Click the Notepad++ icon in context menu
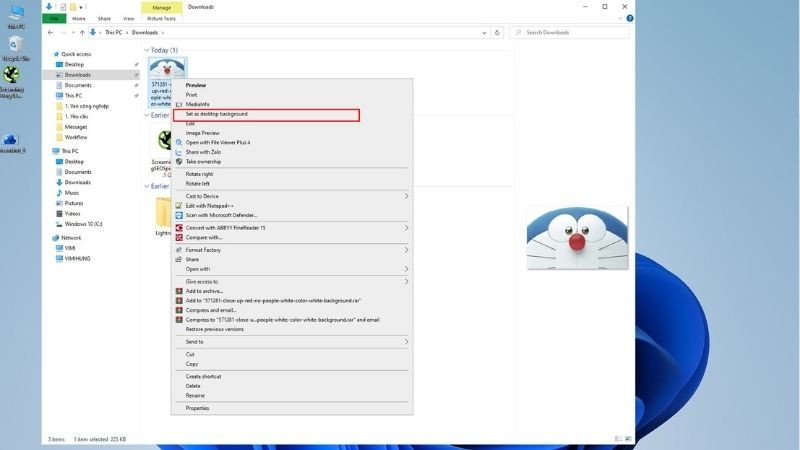Screen dimensions: 800x450 coord(179,206)
